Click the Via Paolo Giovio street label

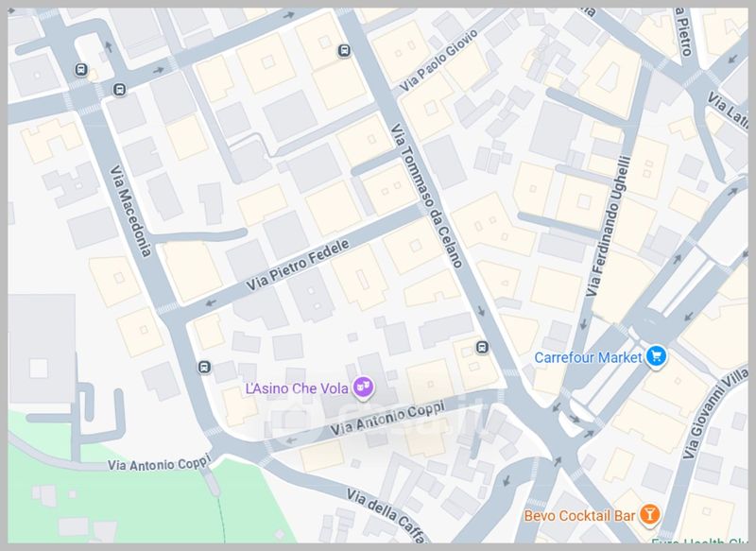[x=439, y=60]
